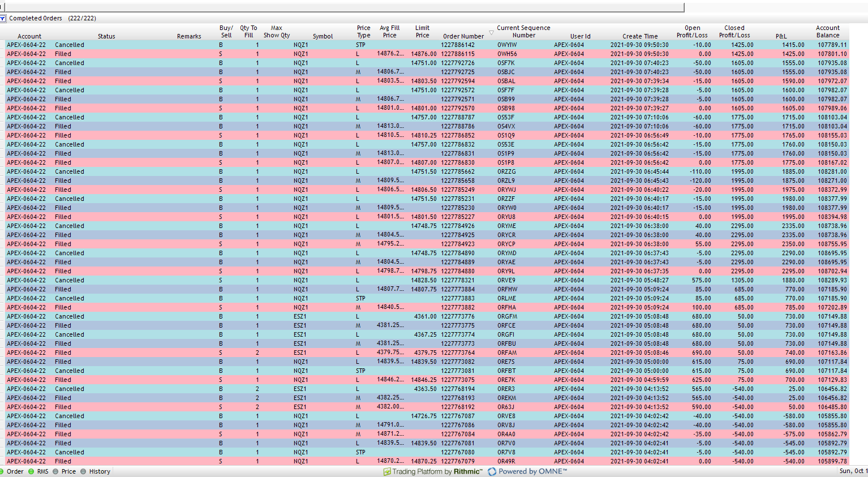Image resolution: width=868 pixels, height=477 pixels.
Task: Click the Order Number column header text
Action: 463,36
